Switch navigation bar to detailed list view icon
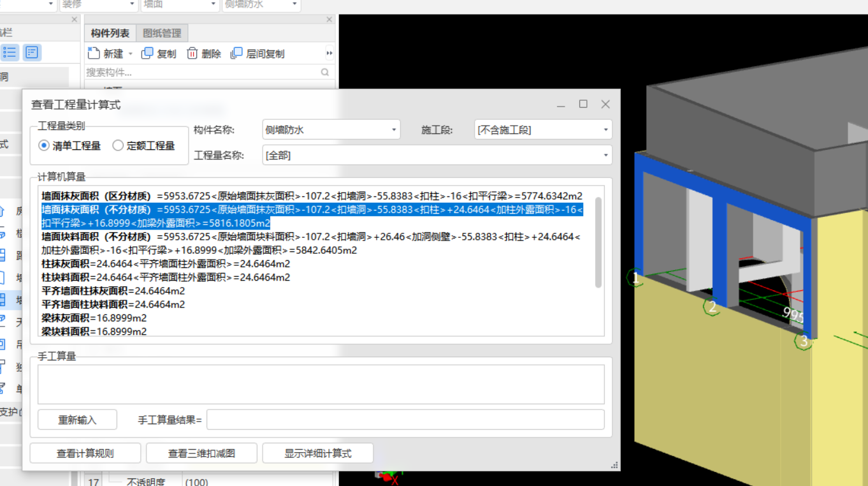This screenshot has width=868, height=486. (x=32, y=52)
